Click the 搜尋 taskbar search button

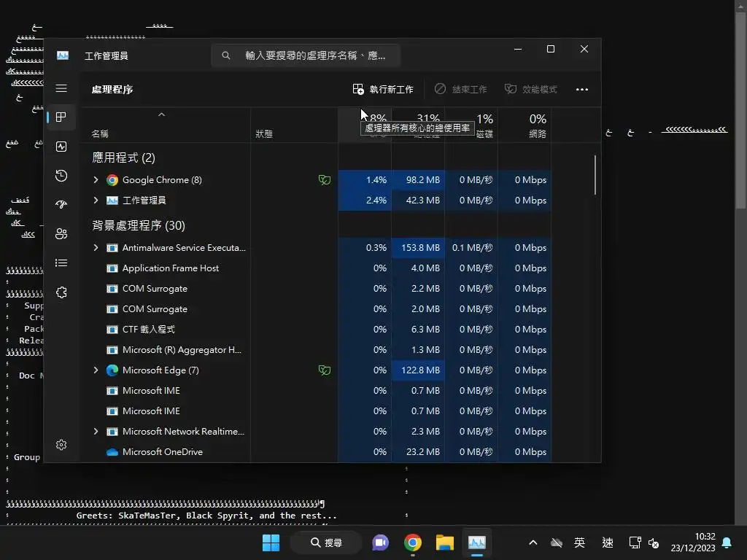point(326,542)
